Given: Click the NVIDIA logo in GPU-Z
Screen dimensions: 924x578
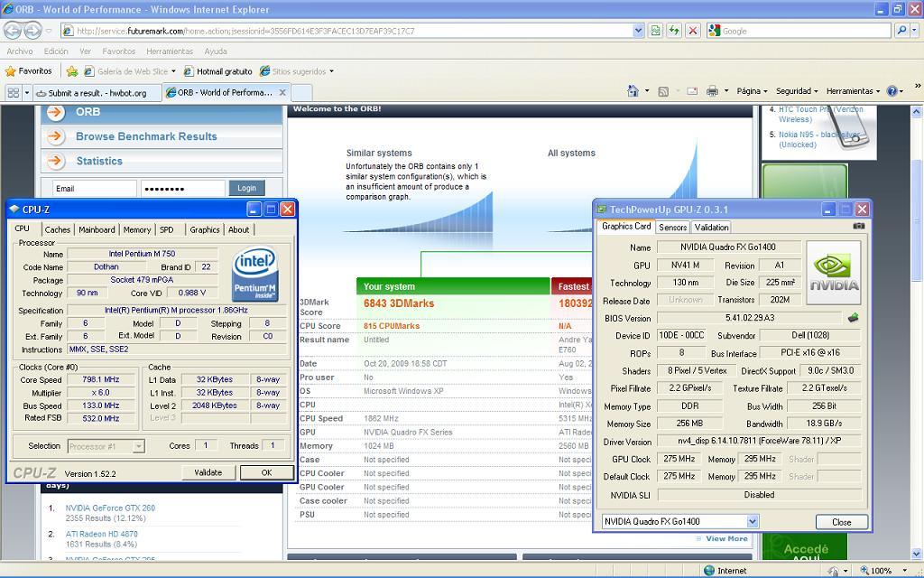Looking at the screenshot, I should point(833,273).
